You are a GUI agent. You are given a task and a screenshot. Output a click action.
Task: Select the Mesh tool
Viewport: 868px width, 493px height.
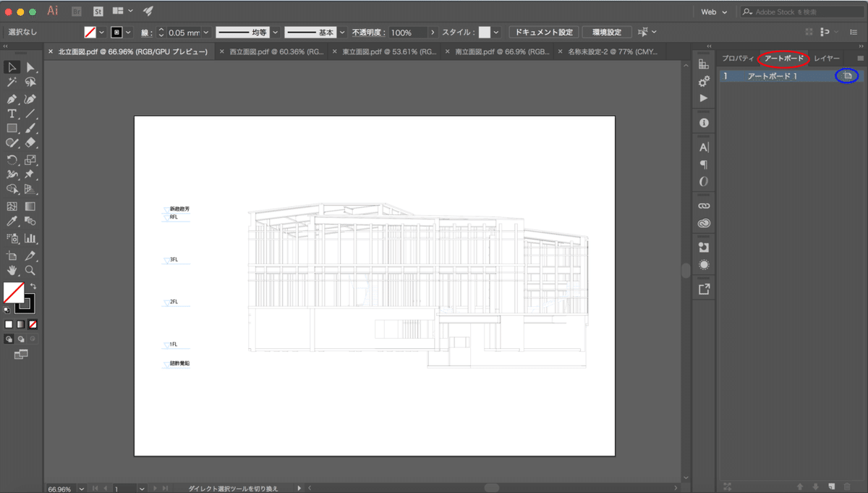tap(12, 206)
